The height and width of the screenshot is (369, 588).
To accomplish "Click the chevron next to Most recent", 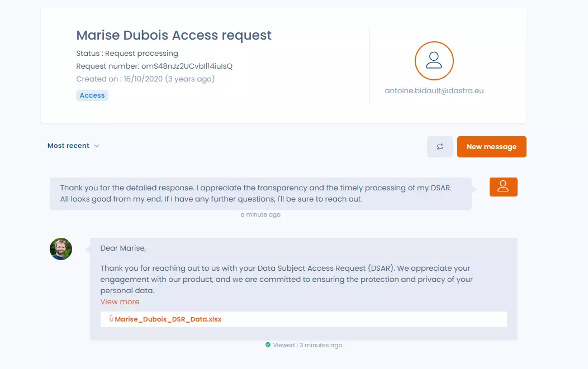I will pyautogui.click(x=97, y=146).
